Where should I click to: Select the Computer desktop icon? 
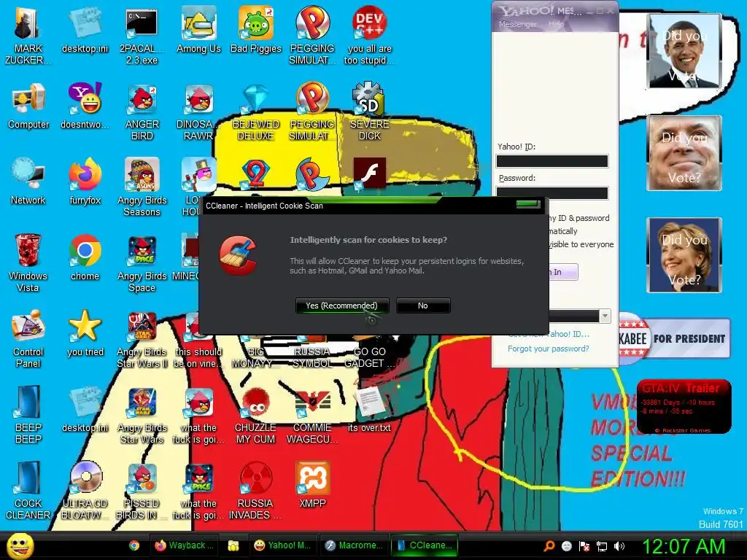[28, 106]
